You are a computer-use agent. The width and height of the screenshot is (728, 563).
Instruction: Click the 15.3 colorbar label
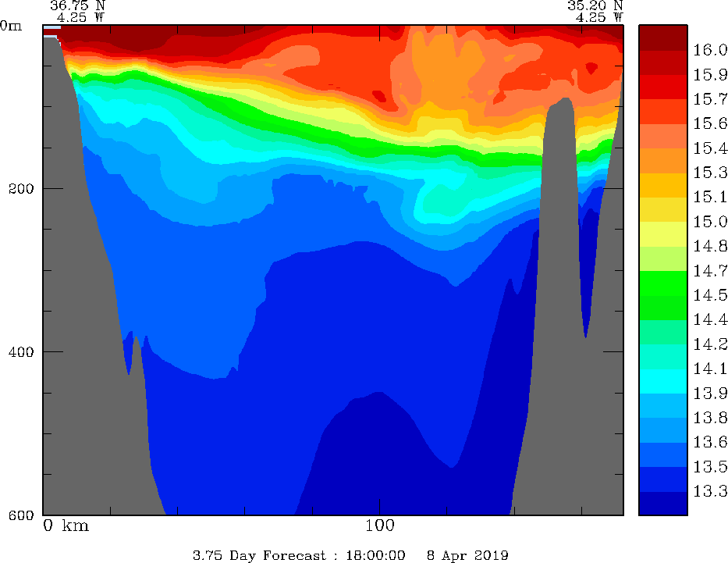coord(710,173)
